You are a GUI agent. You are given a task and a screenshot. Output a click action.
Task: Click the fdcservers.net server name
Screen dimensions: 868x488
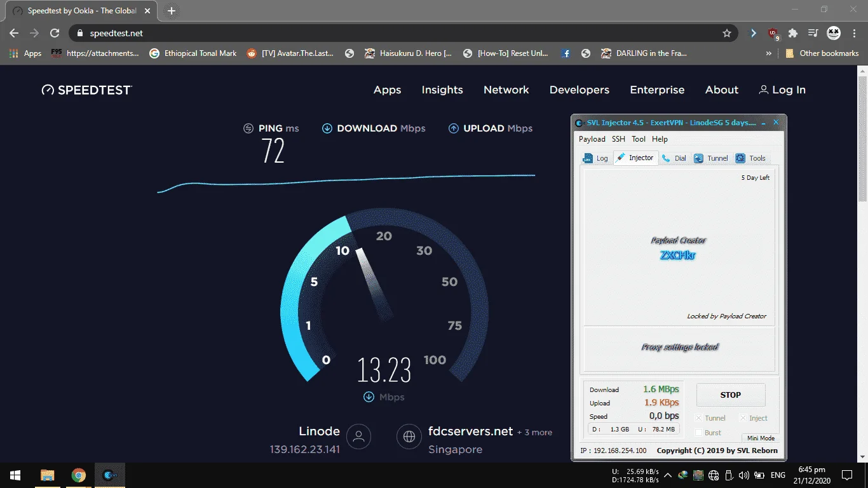tap(470, 431)
